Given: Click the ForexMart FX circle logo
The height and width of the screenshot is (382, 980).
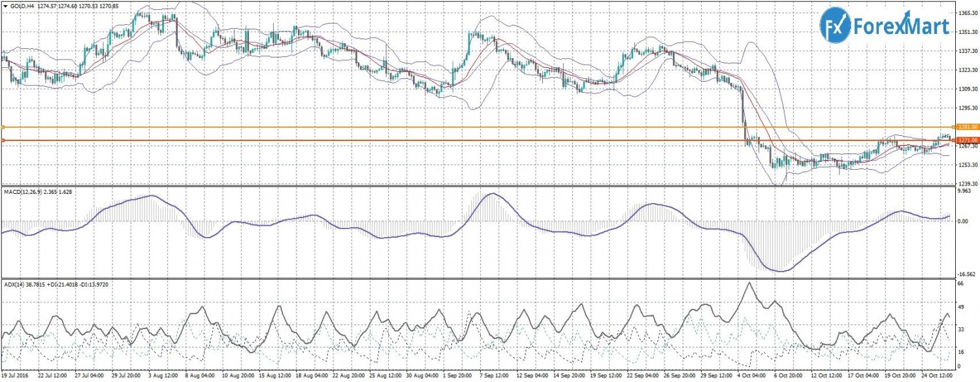Looking at the screenshot, I should 834,26.
